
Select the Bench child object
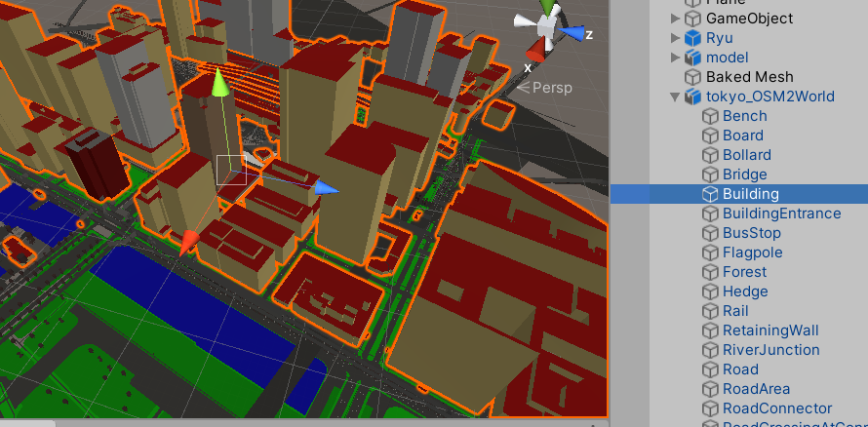point(744,116)
